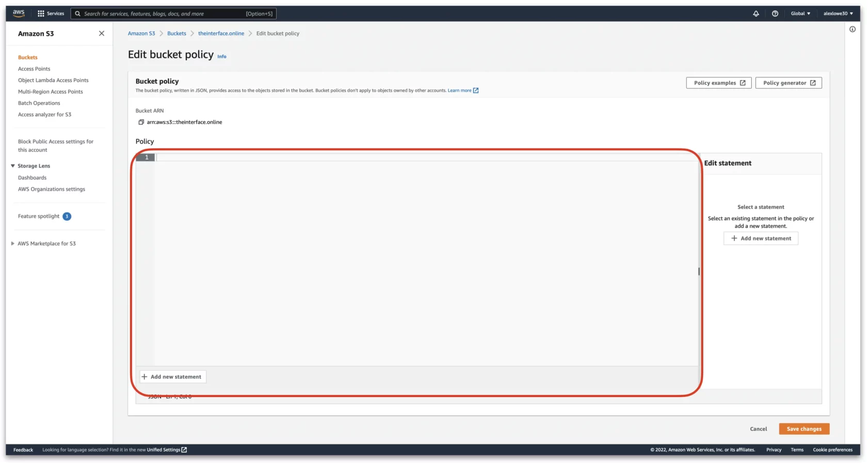Click the AWS logo home icon
This screenshot has width=868, height=464.
point(19,13)
